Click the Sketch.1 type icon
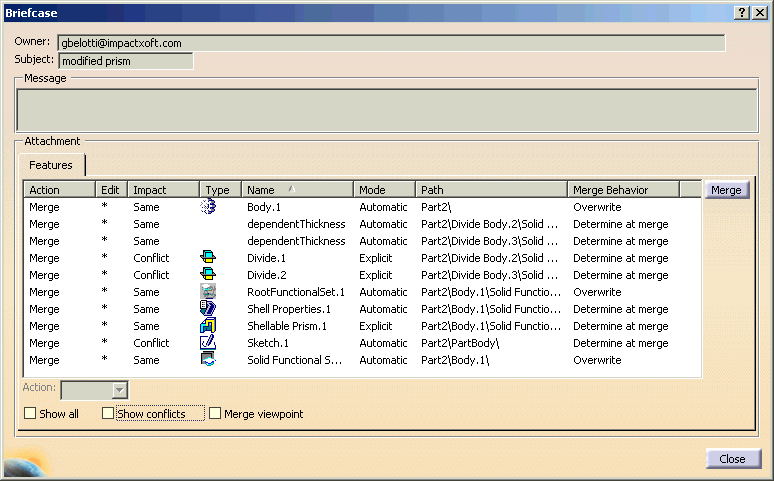The height and width of the screenshot is (481, 774). click(x=208, y=343)
